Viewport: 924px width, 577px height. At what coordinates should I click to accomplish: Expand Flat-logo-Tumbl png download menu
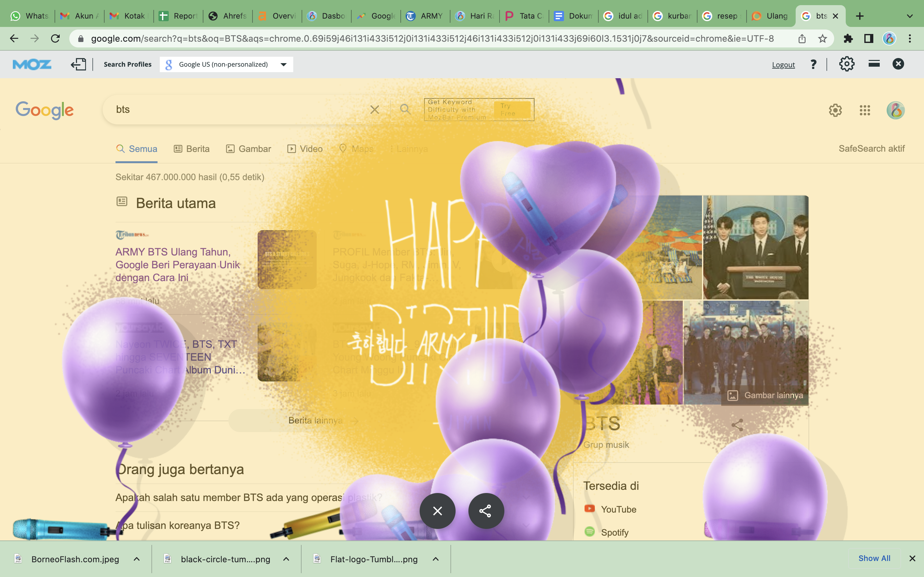coord(436,559)
